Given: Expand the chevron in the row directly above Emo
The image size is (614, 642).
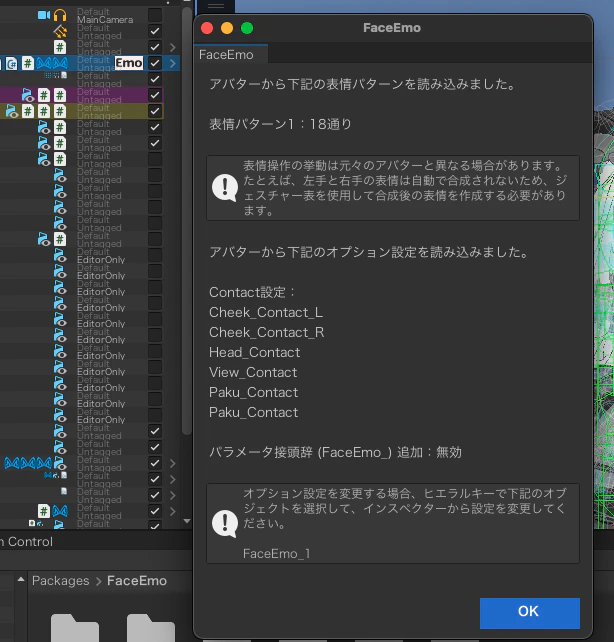Looking at the screenshot, I should click(x=172, y=47).
